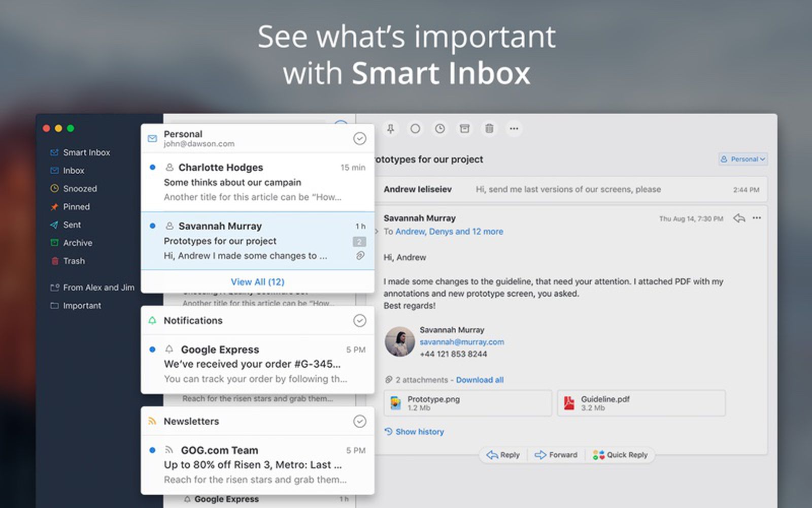Mark all Personal emails as done

359,139
